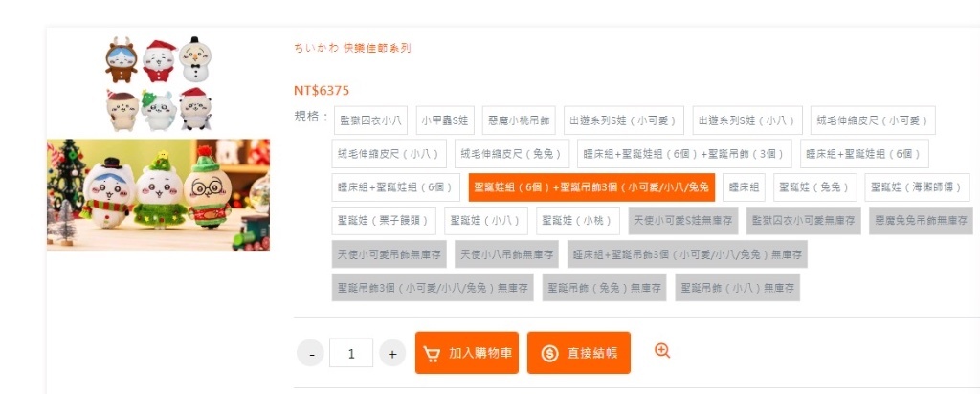Select 出遊系列S娃（小八）option
Screen dimensions: 980x394
[x=747, y=120]
